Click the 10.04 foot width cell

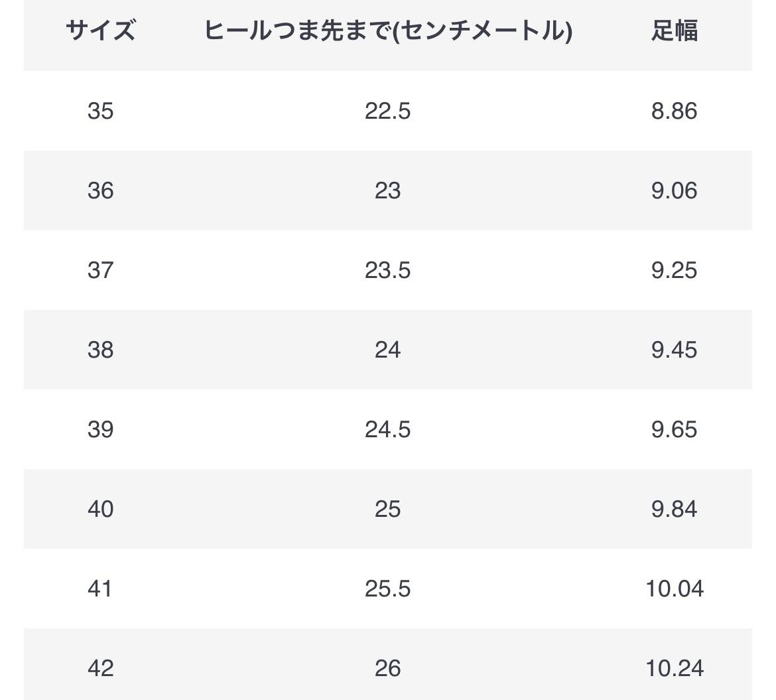pos(675,589)
